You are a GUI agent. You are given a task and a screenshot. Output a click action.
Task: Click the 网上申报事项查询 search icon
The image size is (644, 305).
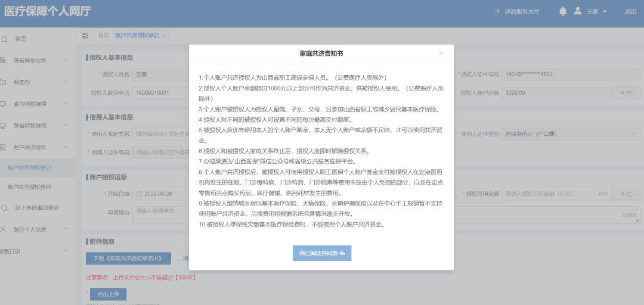pos(5,208)
